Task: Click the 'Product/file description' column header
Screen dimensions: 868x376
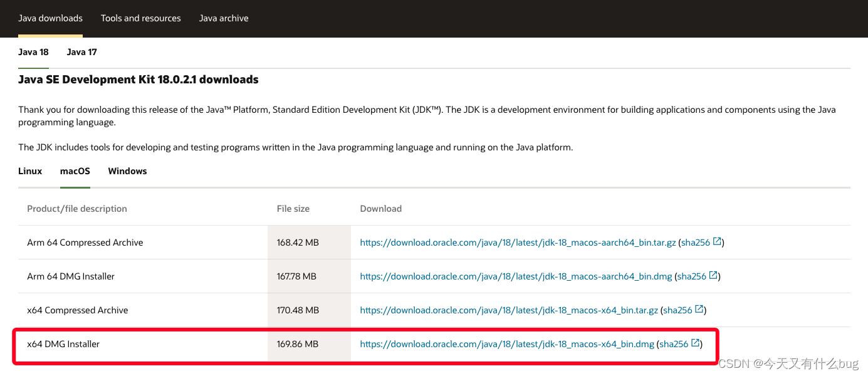Action: [77, 209]
